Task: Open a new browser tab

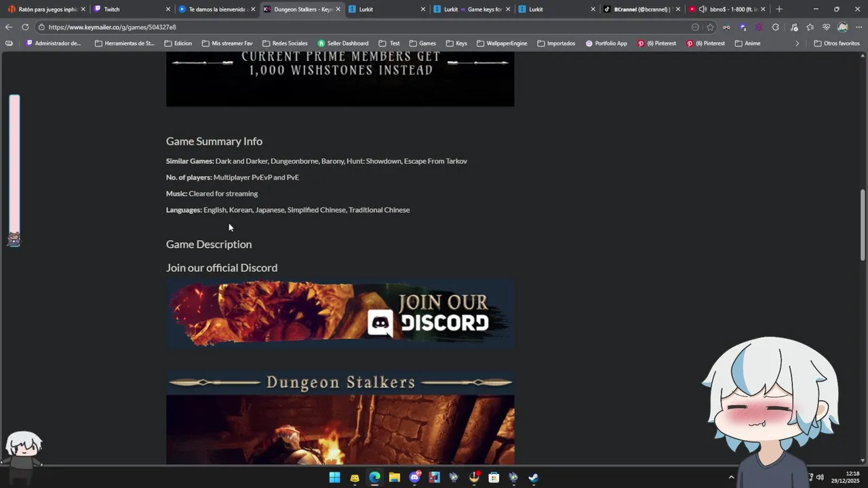Action: click(779, 9)
